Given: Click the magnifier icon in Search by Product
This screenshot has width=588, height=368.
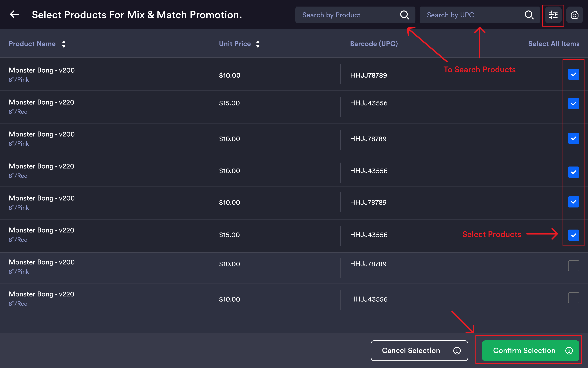Looking at the screenshot, I should click(404, 15).
